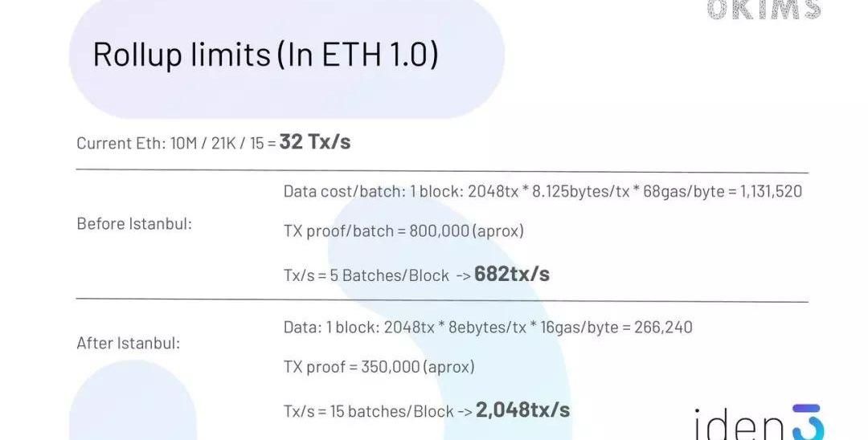Screen dimensions: 868x440
Task: Click the '266,240' gas result
Action: click(663, 328)
